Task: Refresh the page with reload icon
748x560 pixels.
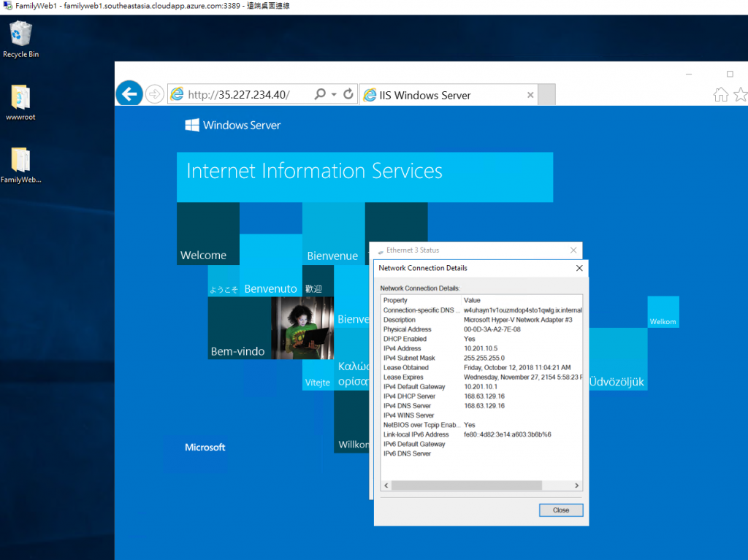Action: 348,94
